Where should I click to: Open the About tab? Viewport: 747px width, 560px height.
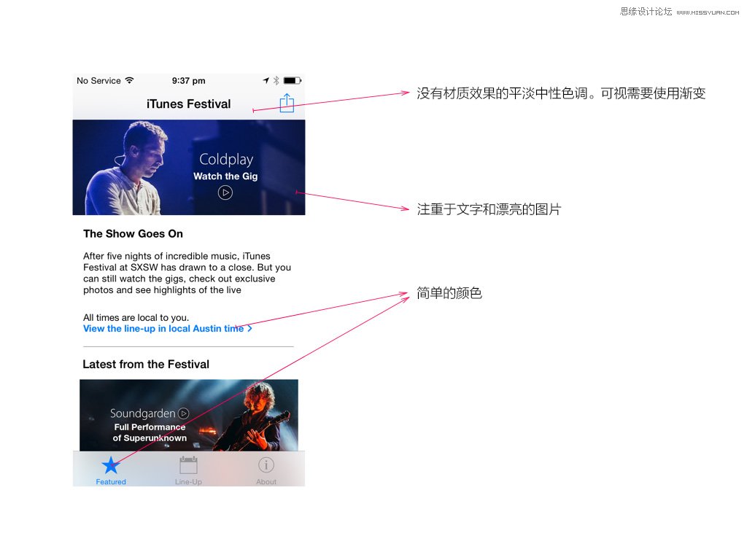[266, 470]
